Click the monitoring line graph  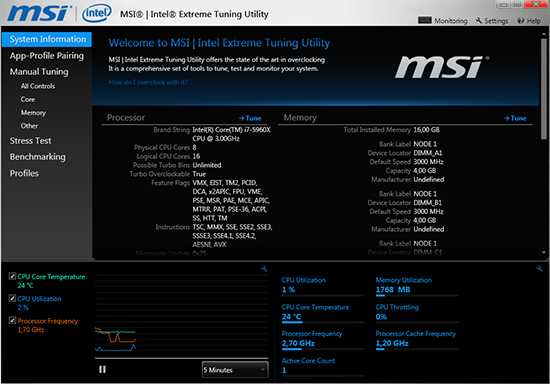pos(182,315)
